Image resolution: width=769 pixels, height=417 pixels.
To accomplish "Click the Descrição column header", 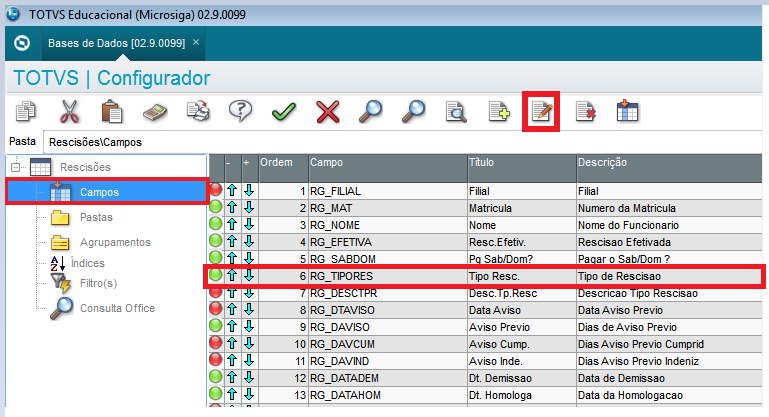I will point(669,168).
